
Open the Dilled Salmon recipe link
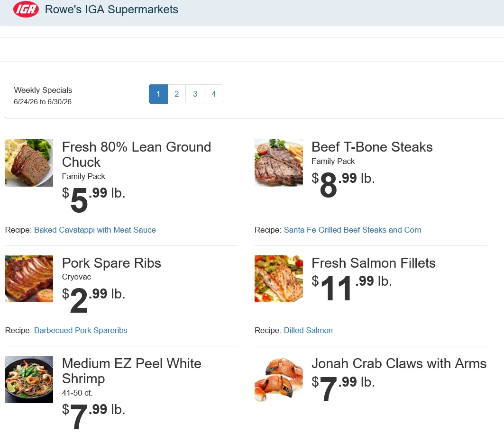point(308,330)
